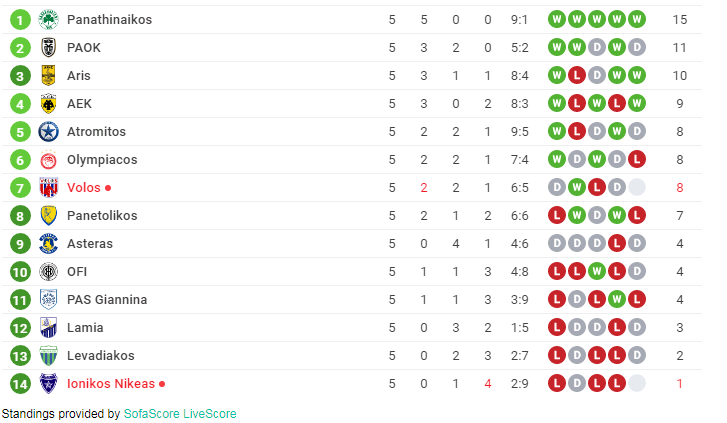Click the Asteras club crest icon
Viewport: 727px width, 423px height.
point(48,243)
